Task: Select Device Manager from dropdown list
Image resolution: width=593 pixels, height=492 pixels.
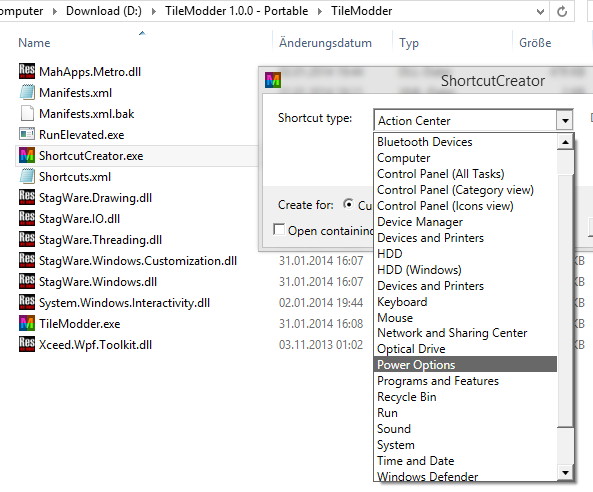Action: 465,222
